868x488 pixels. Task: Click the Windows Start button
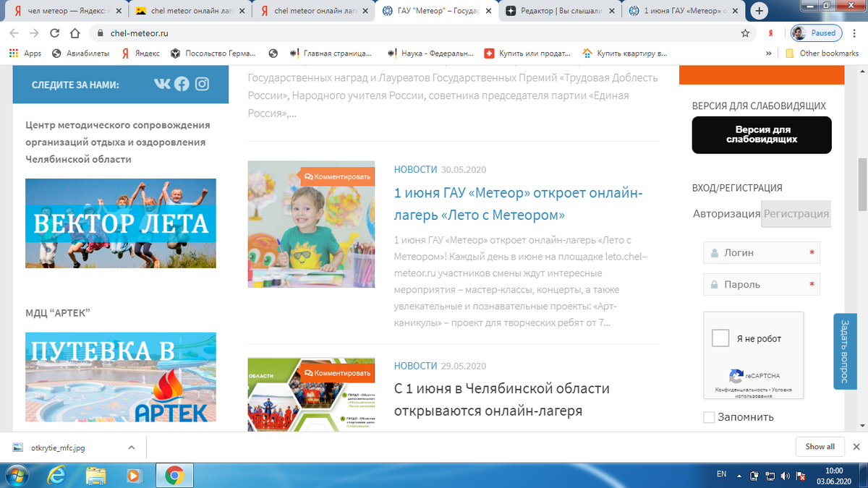click(x=15, y=475)
